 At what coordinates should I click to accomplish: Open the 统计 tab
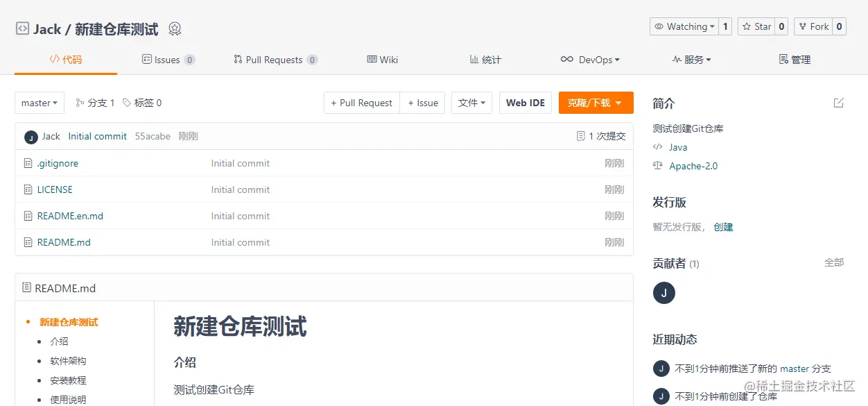(x=485, y=60)
